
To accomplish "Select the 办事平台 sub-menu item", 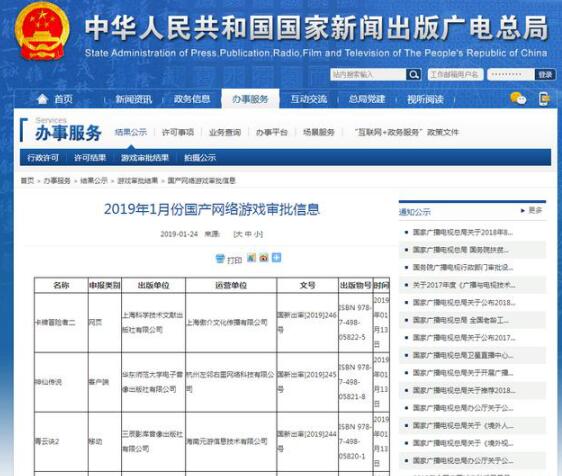I will pyautogui.click(x=272, y=132).
